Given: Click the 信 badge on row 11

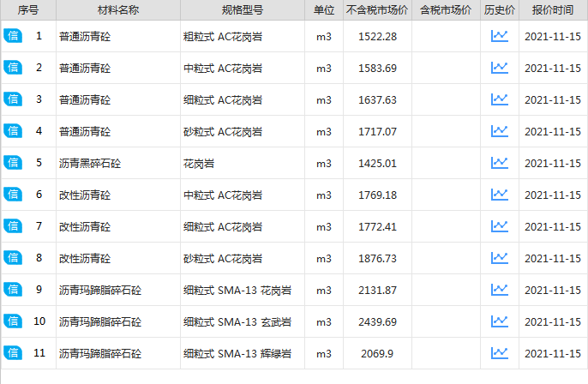Looking at the screenshot, I should pos(13,353).
